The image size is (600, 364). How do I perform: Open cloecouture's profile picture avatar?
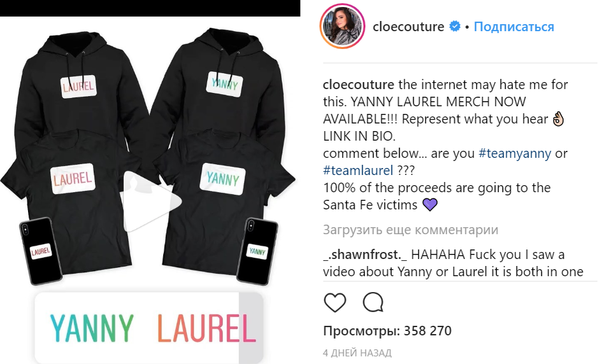pos(342,26)
